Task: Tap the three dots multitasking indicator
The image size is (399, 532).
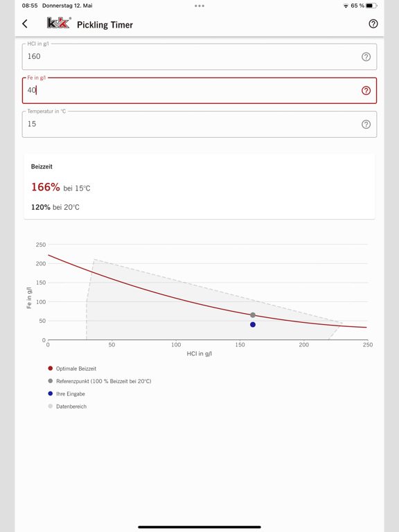Action: pyautogui.click(x=199, y=6)
